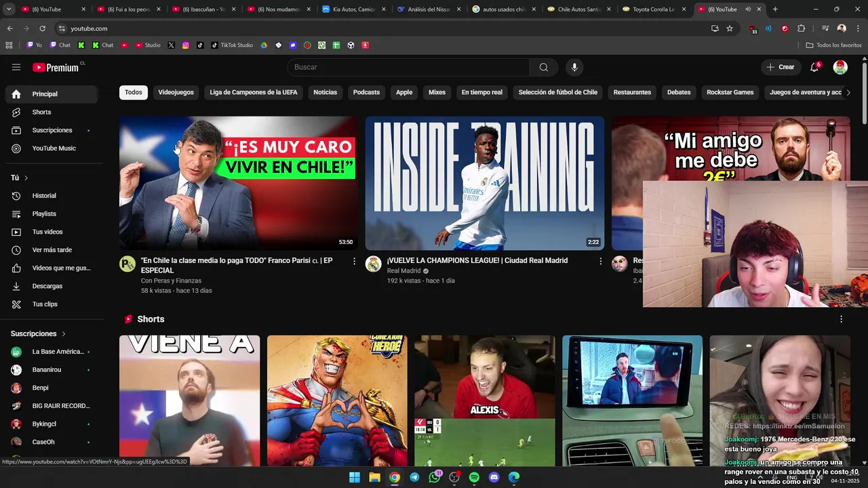Screen dimensions: 868x488
Task: Select the Restaurantes filter chip
Action: [632, 92]
